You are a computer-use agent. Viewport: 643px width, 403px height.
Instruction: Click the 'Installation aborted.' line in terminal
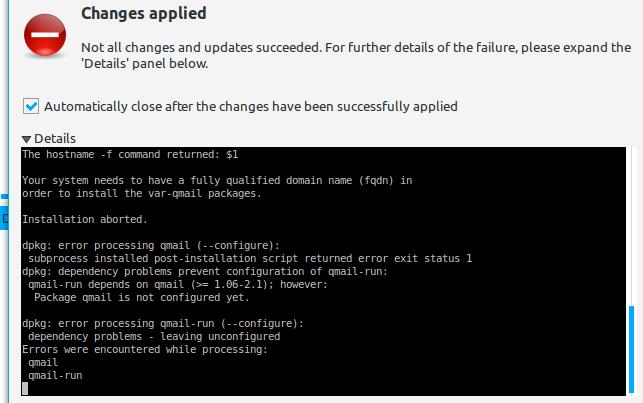84,219
